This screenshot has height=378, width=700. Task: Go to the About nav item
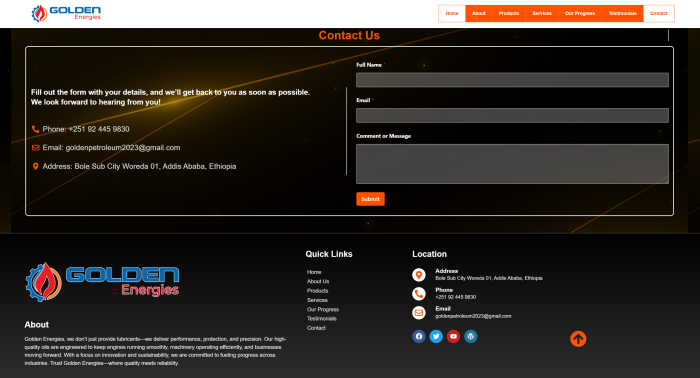[x=479, y=13]
